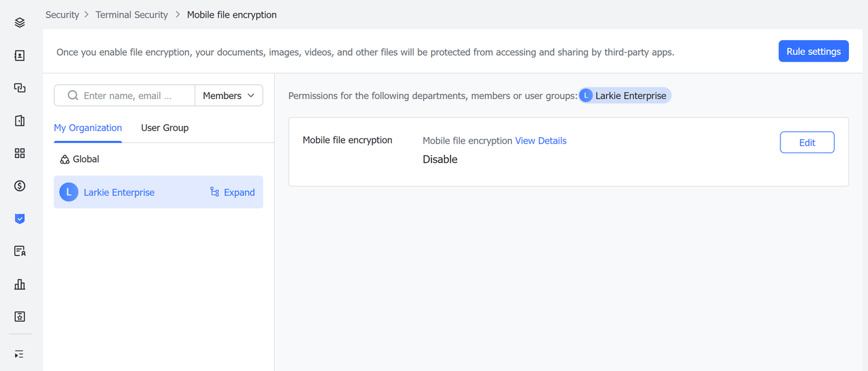
Task: Open the four-squares apps grid icon
Action: coord(20,153)
